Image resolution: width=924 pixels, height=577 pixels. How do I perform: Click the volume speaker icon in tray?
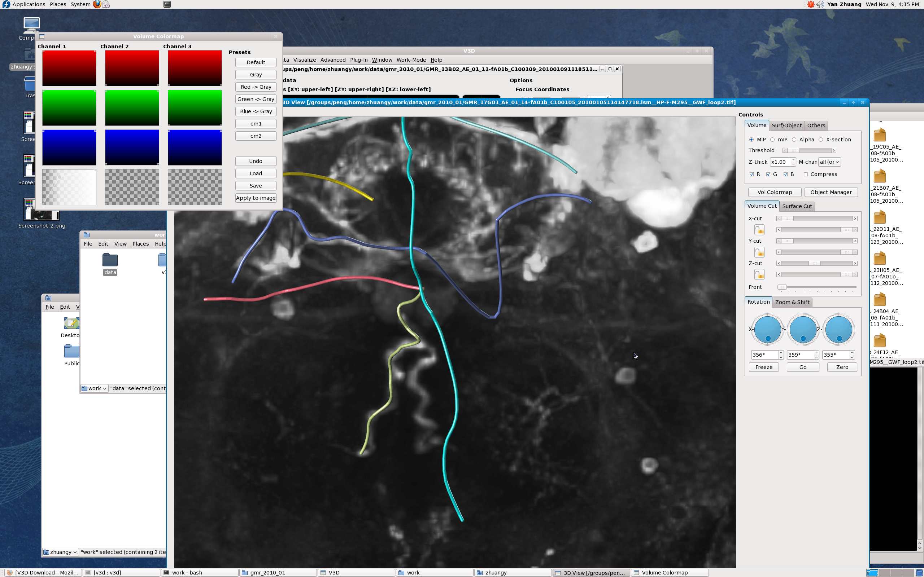820,4
